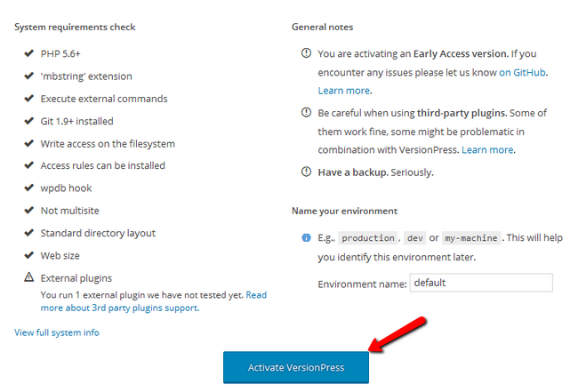Click the Environment name input field
Viewport: 578px width, 392px height.
[481, 283]
